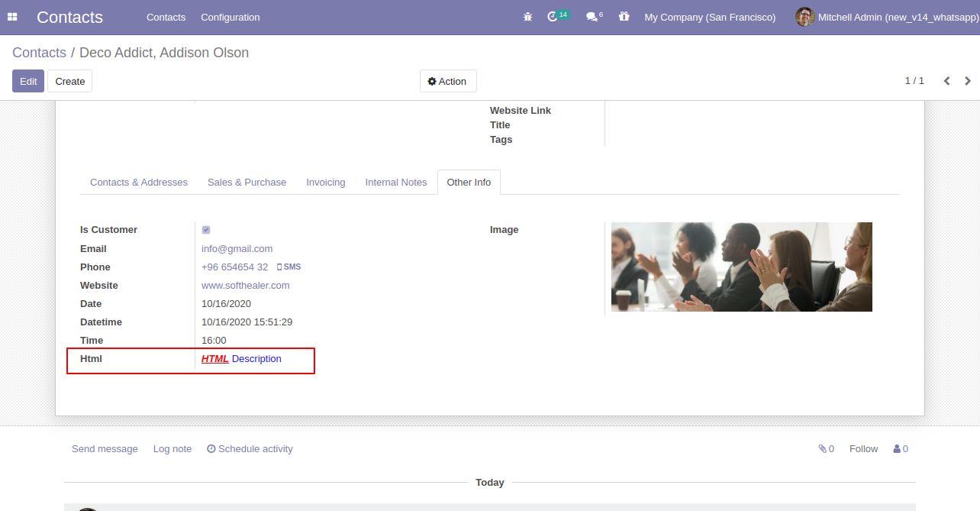Go to next record arrow
This screenshot has height=511, width=980.
[x=968, y=81]
